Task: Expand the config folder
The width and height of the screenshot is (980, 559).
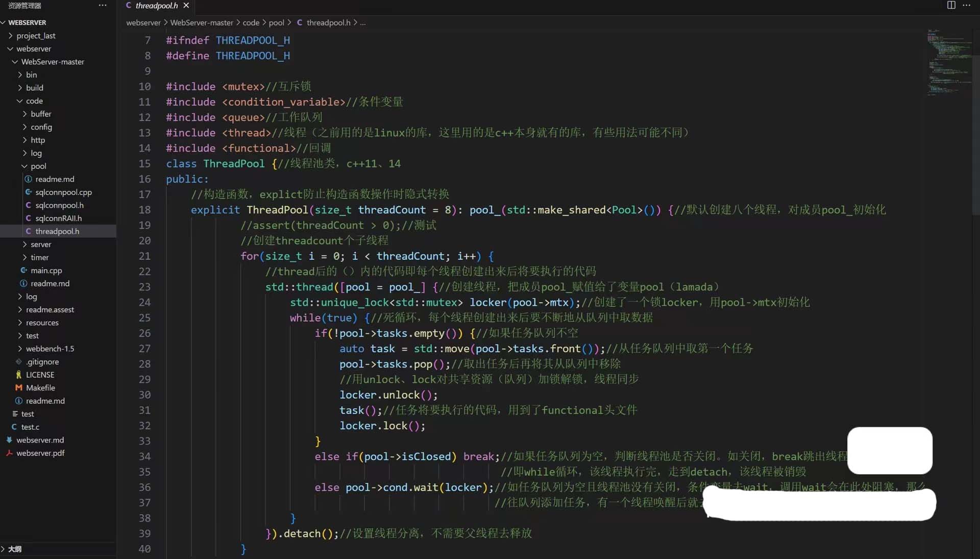Action: pyautogui.click(x=58, y=127)
